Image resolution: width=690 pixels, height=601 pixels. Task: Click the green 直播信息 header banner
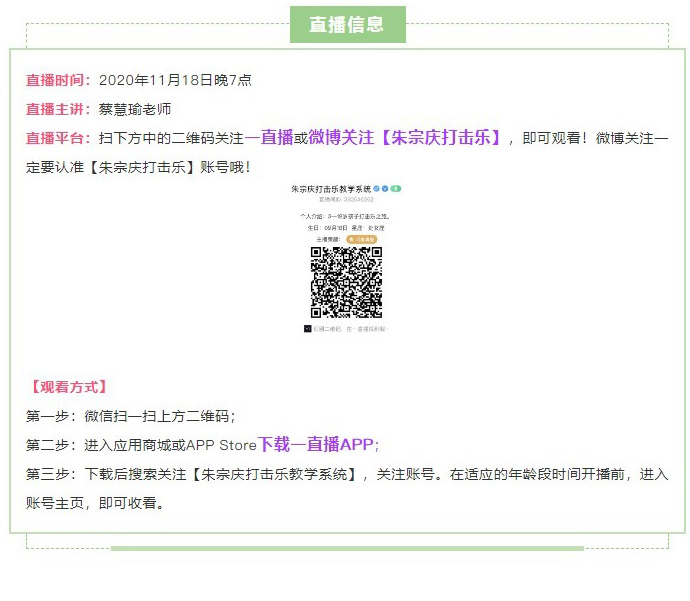point(348,24)
